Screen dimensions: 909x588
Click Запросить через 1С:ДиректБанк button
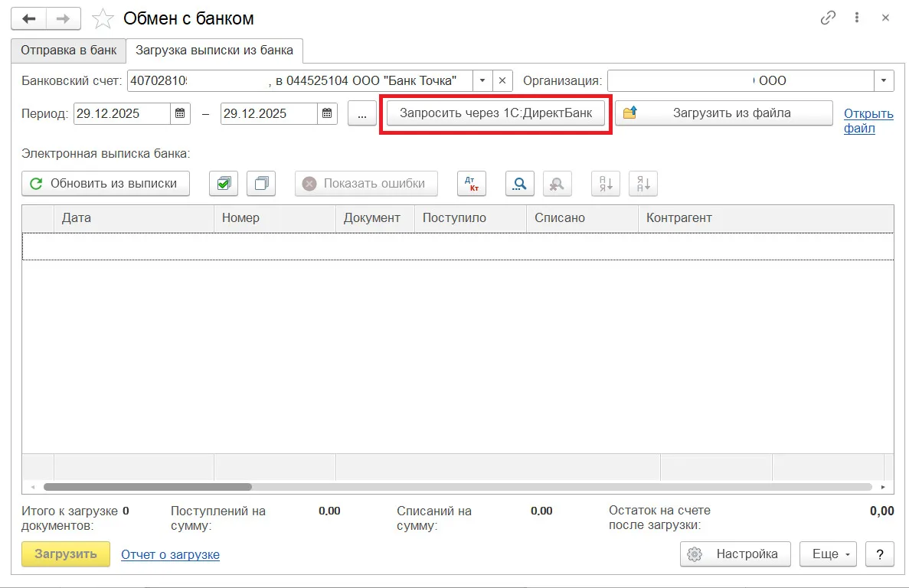pos(495,113)
